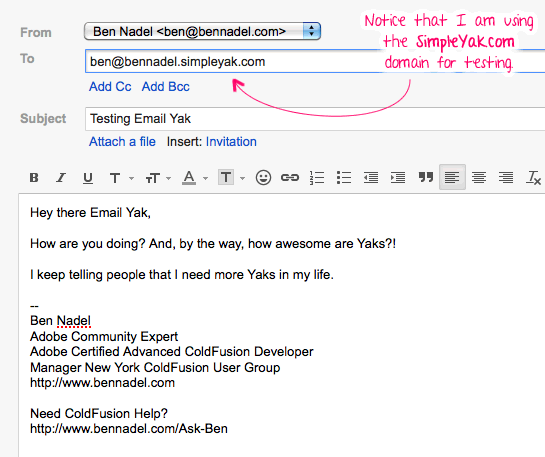
Task: Click the 'How are you doing?' sentence
Action: [x=88, y=244]
